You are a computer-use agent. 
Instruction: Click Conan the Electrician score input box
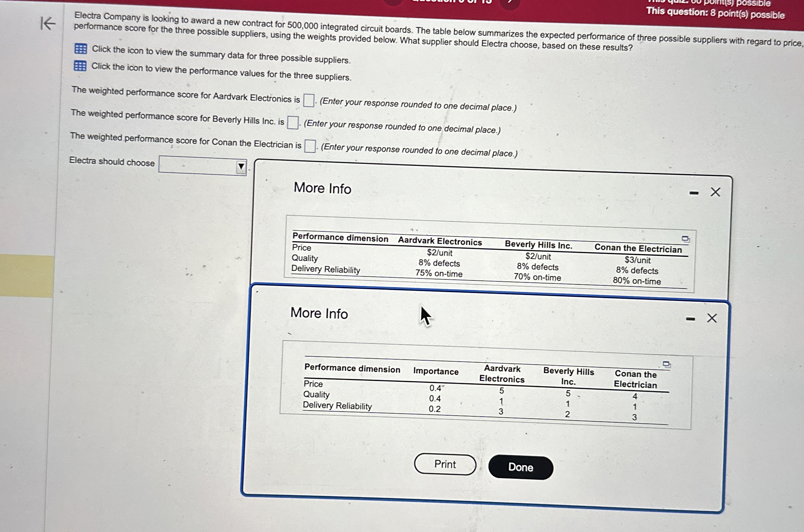click(x=309, y=146)
